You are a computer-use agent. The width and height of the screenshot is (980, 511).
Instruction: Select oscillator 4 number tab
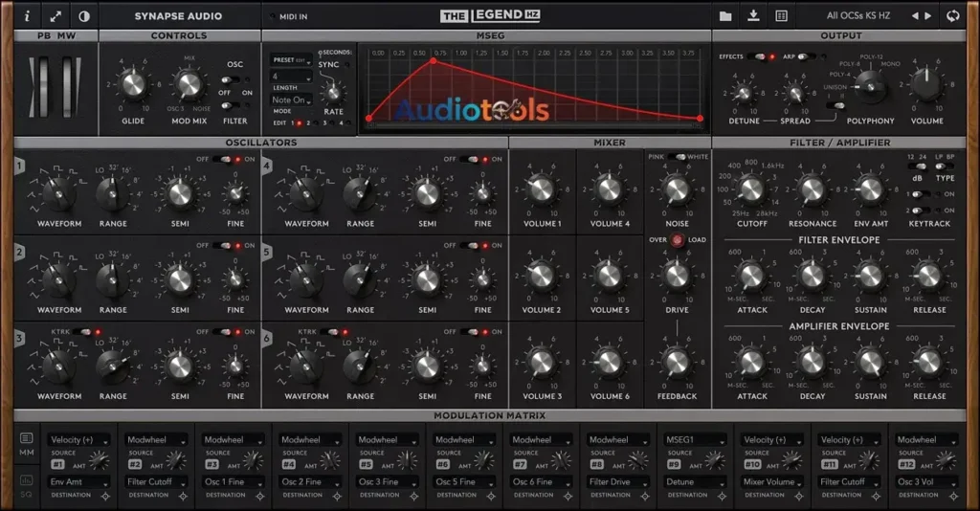click(x=267, y=167)
